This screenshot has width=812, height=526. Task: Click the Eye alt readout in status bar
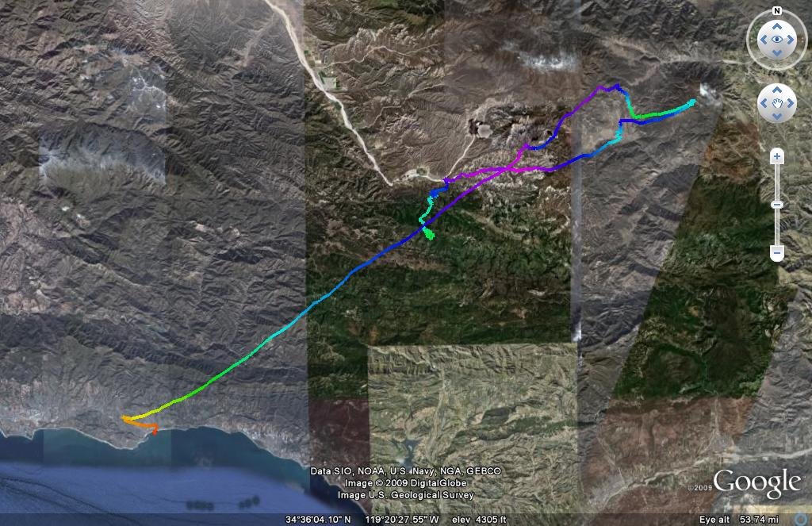pyautogui.click(x=738, y=520)
